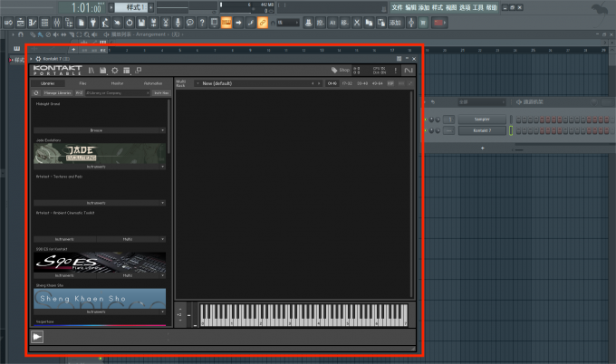Click the Instr Nav button
The width and height of the screenshot is (616, 364).
click(x=161, y=93)
